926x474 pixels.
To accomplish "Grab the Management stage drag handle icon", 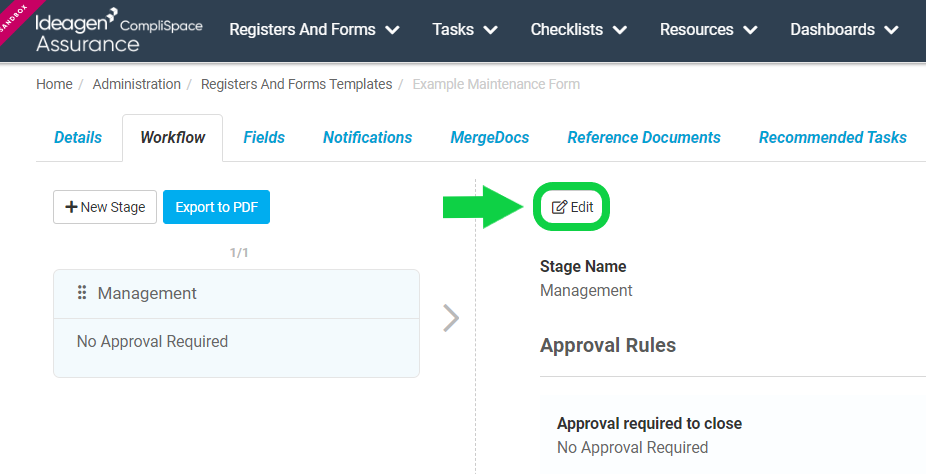I will (x=82, y=293).
